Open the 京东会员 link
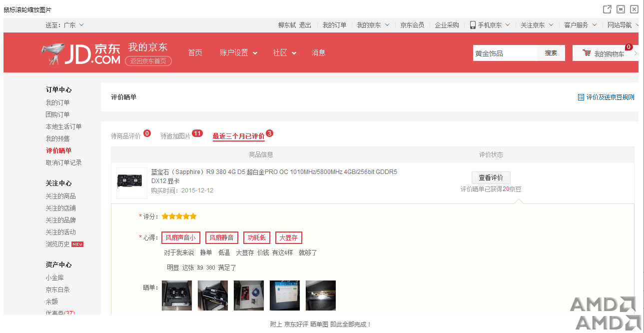This screenshot has height=333, width=644. (x=412, y=25)
